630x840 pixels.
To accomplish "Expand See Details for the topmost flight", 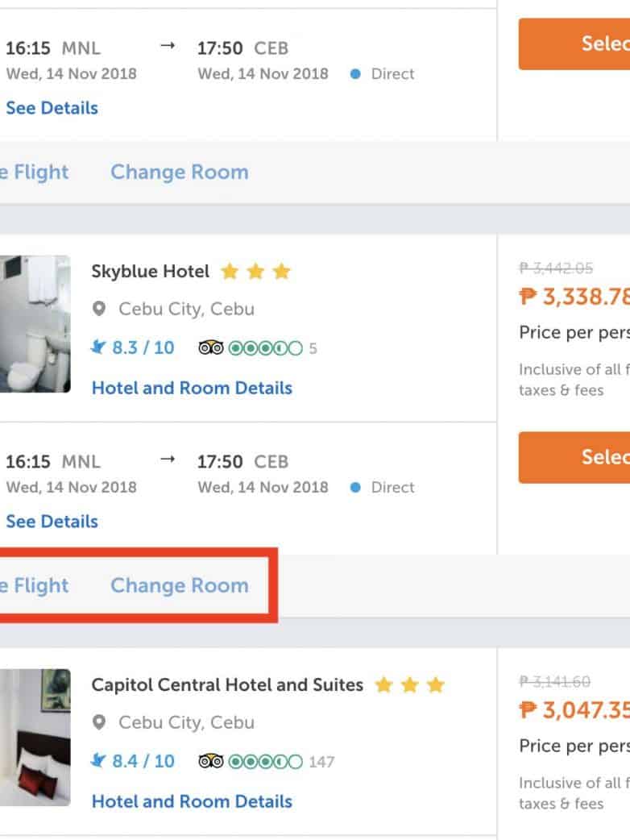I will pyautogui.click(x=52, y=108).
